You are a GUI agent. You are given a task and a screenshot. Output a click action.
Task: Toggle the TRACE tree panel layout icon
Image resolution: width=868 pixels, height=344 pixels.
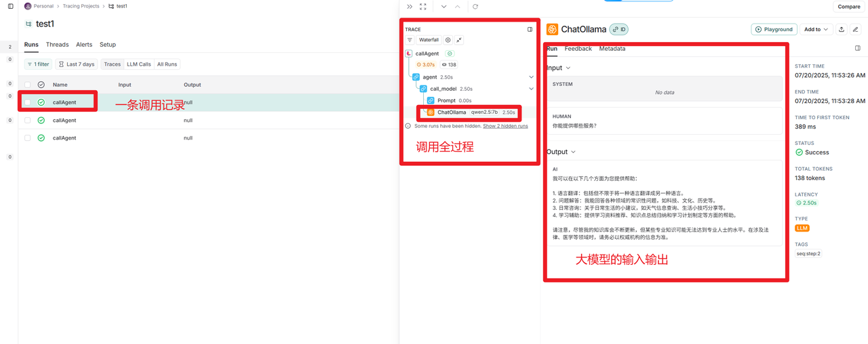530,29
